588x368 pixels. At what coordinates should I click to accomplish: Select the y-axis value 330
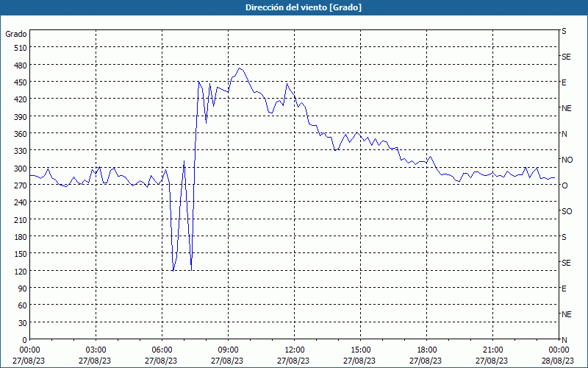(21, 151)
